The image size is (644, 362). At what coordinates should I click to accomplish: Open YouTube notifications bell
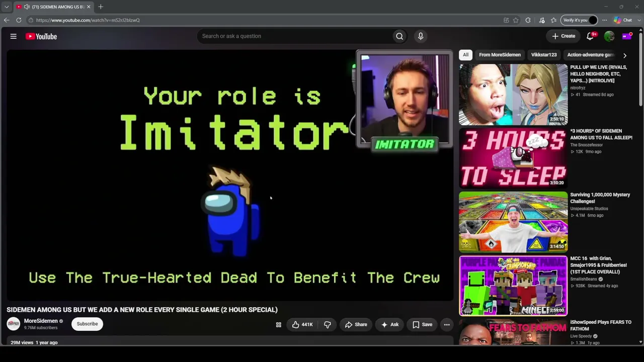[x=591, y=36]
